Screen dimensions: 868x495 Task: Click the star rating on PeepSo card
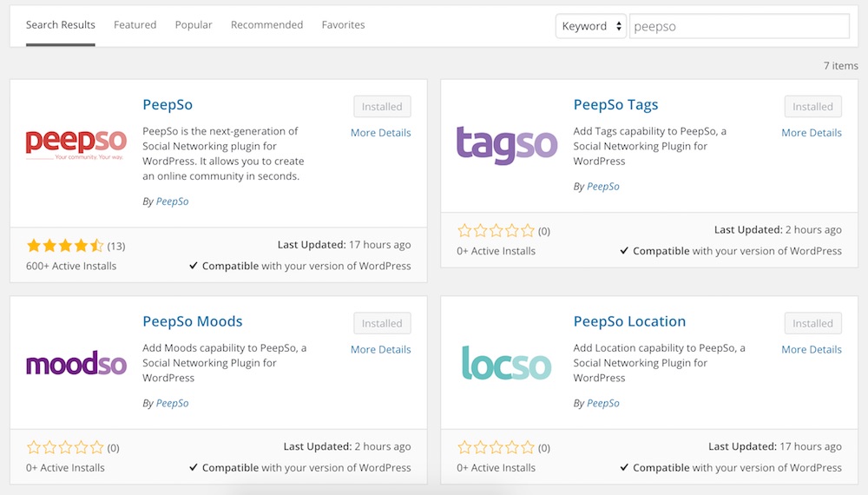pyautogui.click(x=65, y=245)
